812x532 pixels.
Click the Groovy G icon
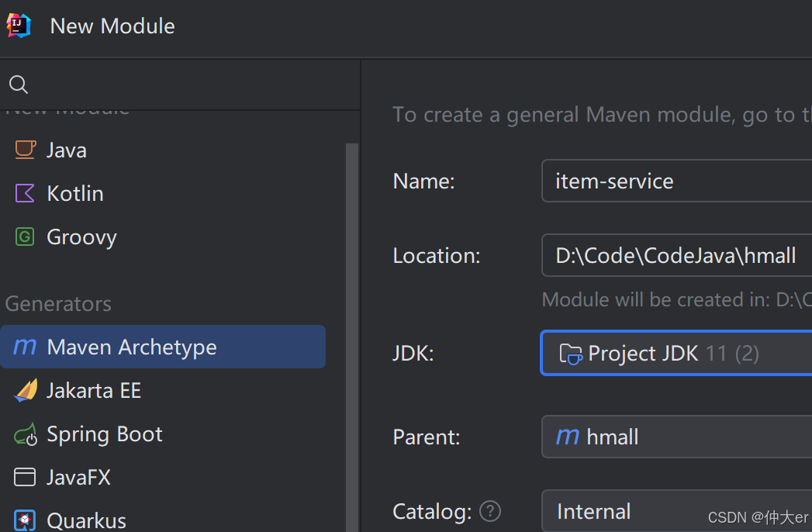25,237
